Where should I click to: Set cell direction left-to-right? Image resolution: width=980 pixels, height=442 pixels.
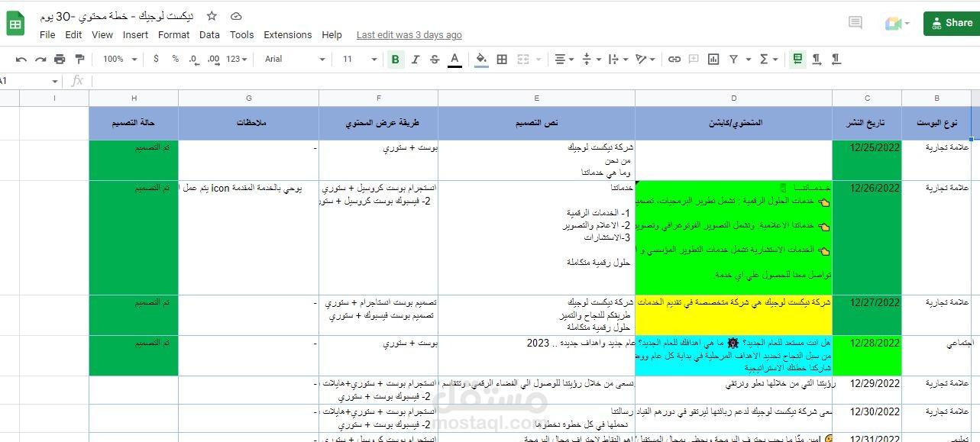[817, 59]
